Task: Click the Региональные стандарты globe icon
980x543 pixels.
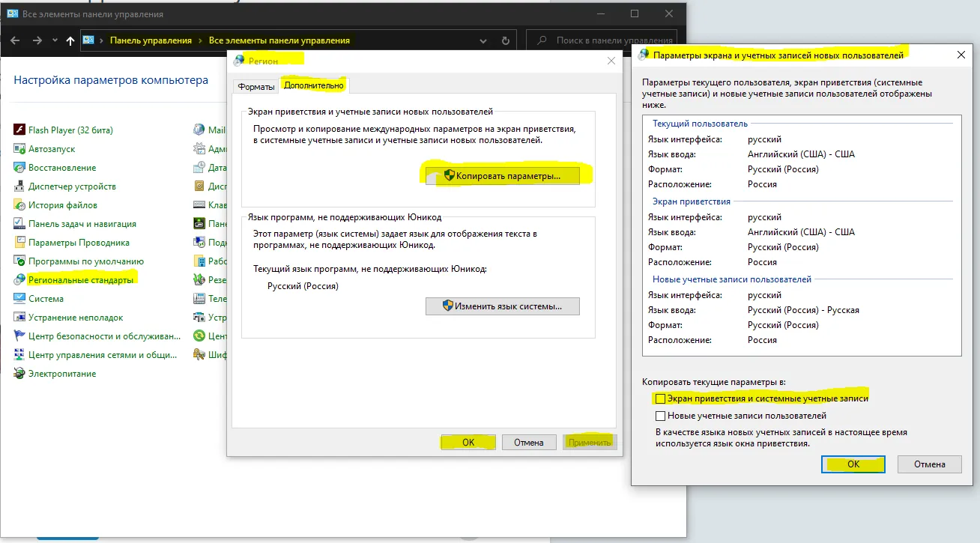Action: (x=19, y=279)
